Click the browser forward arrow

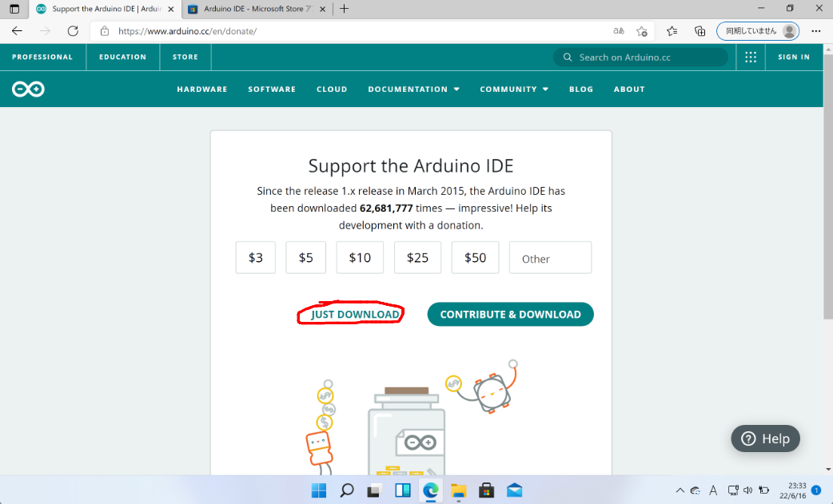(45, 31)
